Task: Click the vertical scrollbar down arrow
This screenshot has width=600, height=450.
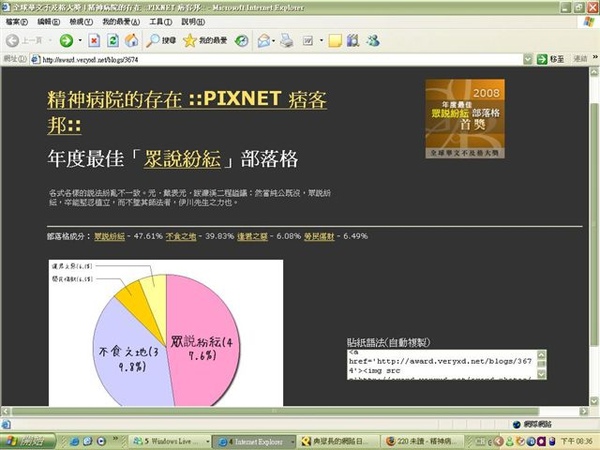Action: [594, 401]
